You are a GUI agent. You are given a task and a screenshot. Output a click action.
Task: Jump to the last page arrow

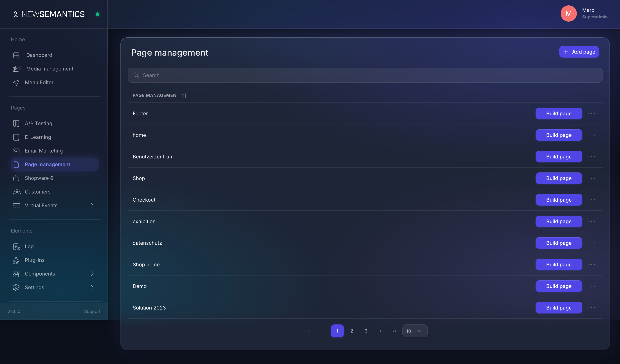394,331
